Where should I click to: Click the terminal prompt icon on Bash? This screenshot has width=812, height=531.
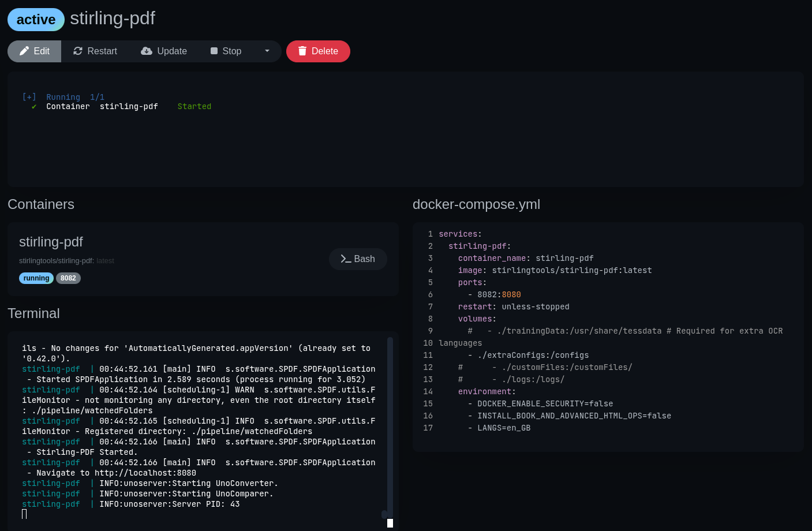[x=346, y=259]
